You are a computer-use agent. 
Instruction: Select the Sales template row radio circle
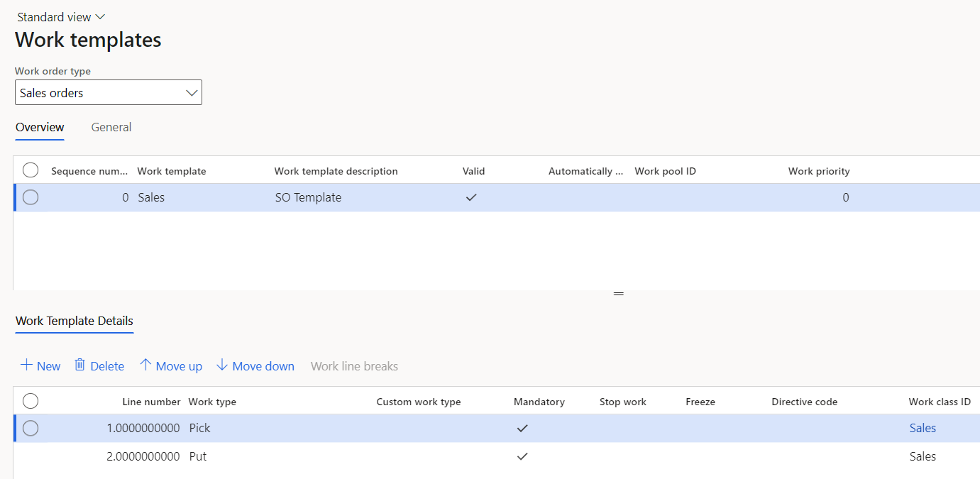(31, 198)
